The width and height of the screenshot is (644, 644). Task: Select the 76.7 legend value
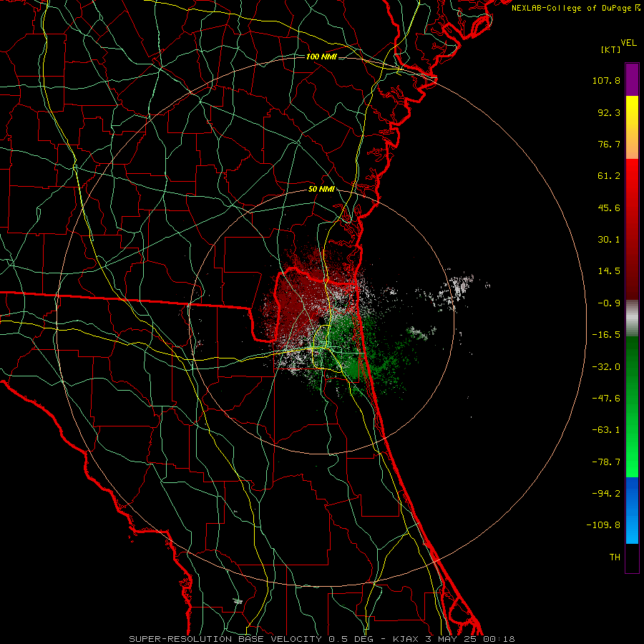click(x=609, y=144)
